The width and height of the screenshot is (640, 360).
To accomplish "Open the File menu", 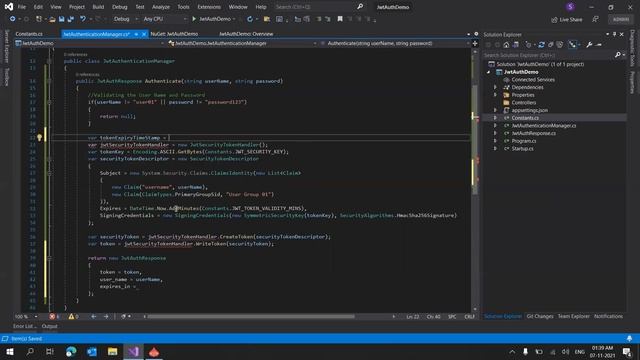I will coord(22,7).
